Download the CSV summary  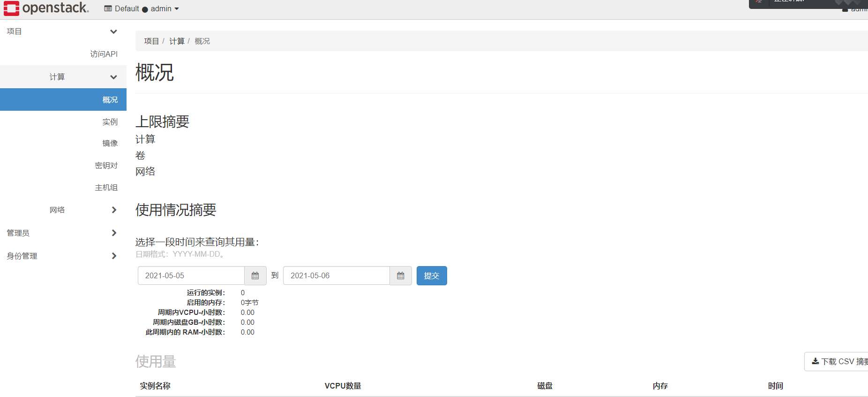point(837,361)
